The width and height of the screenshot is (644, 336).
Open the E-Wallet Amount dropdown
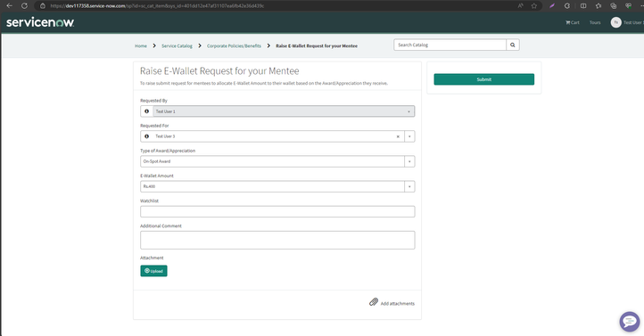coord(277,186)
